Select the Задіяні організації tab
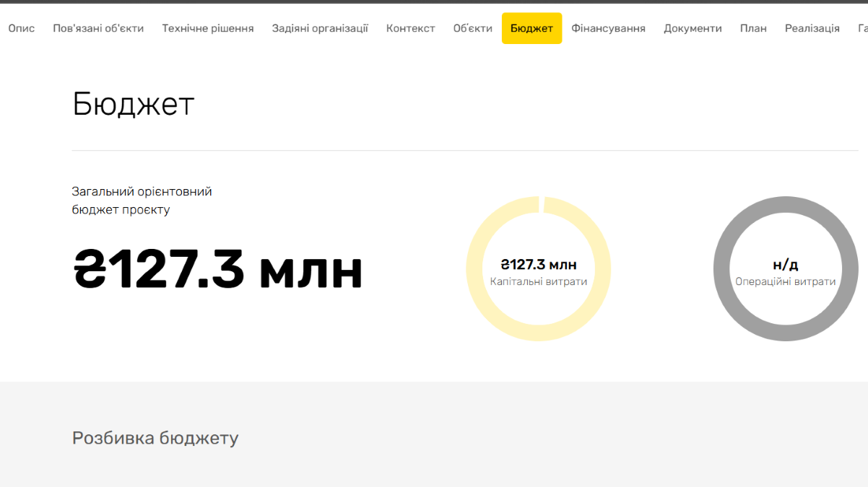Image resolution: width=868 pixels, height=487 pixels. tap(320, 28)
